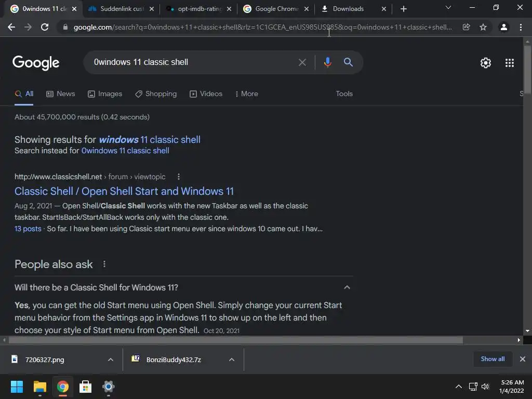This screenshot has height=399, width=532.
Task: Select the Videos results tab
Action: click(x=206, y=94)
